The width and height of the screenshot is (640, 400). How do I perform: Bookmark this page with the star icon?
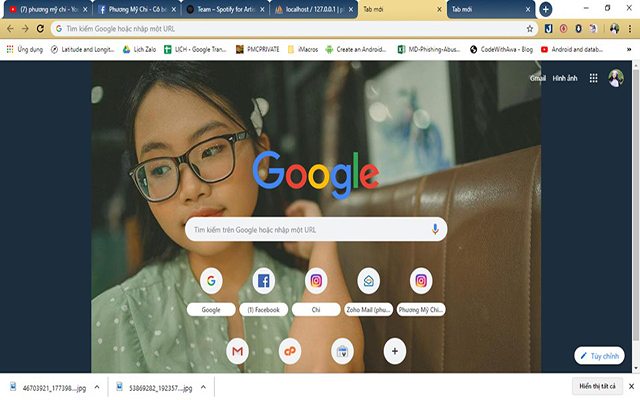(529, 29)
